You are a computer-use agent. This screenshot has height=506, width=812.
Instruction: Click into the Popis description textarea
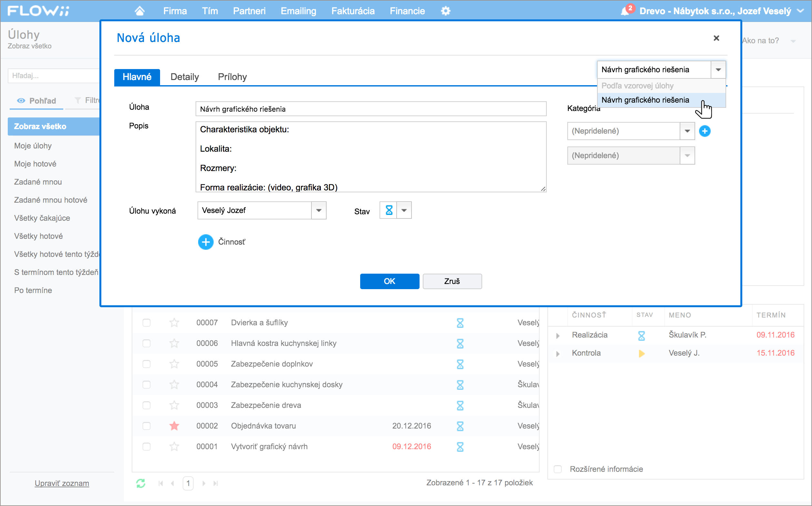(x=371, y=157)
